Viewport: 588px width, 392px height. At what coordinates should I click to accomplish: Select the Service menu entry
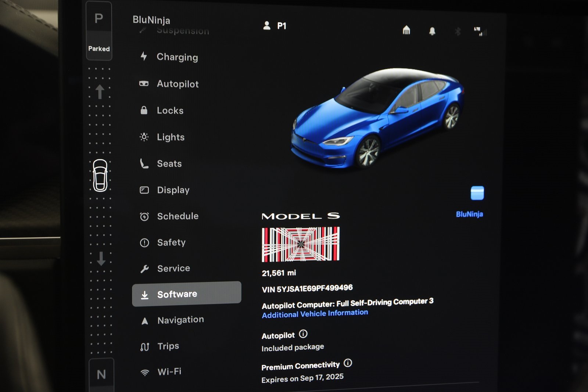(x=173, y=269)
